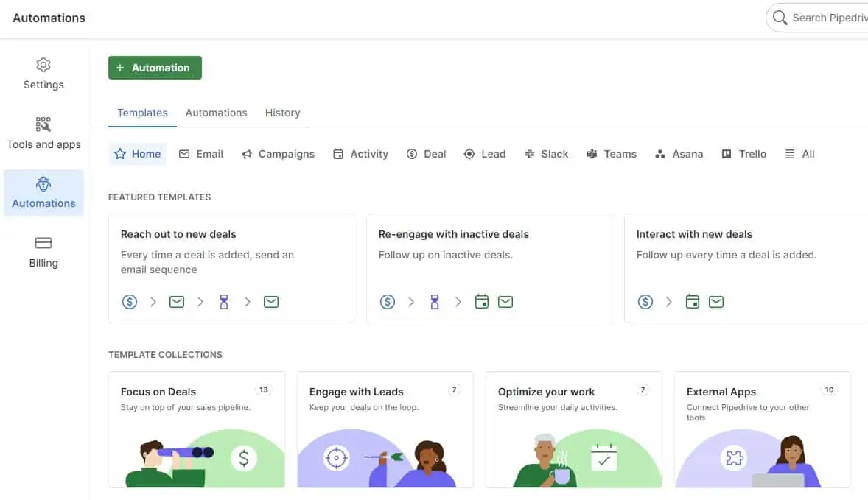This screenshot has width=868, height=500.
Task: Filter templates by Trello
Action: [744, 155]
